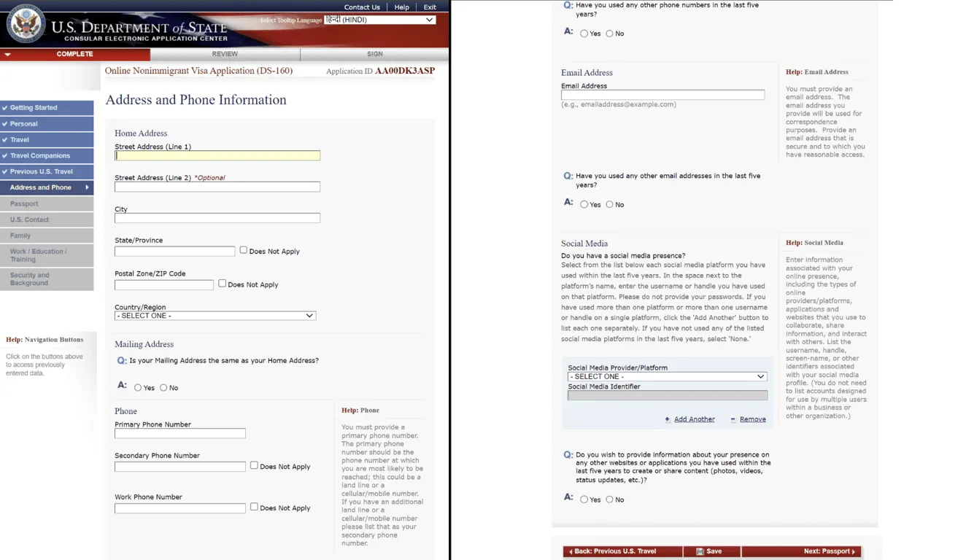Click the Contact Us link
The width and height of the screenshot is (966, 560).
point(362,7)
